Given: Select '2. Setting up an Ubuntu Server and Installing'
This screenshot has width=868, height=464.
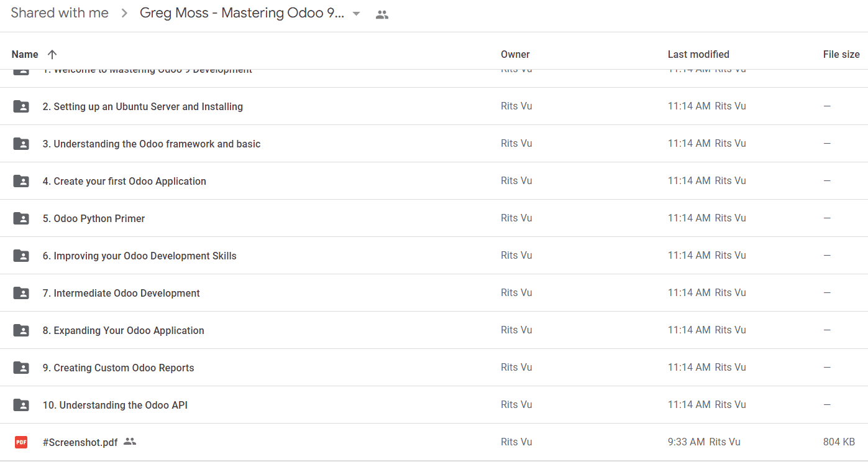Looking at the screenshot, I should pos(142,106).
